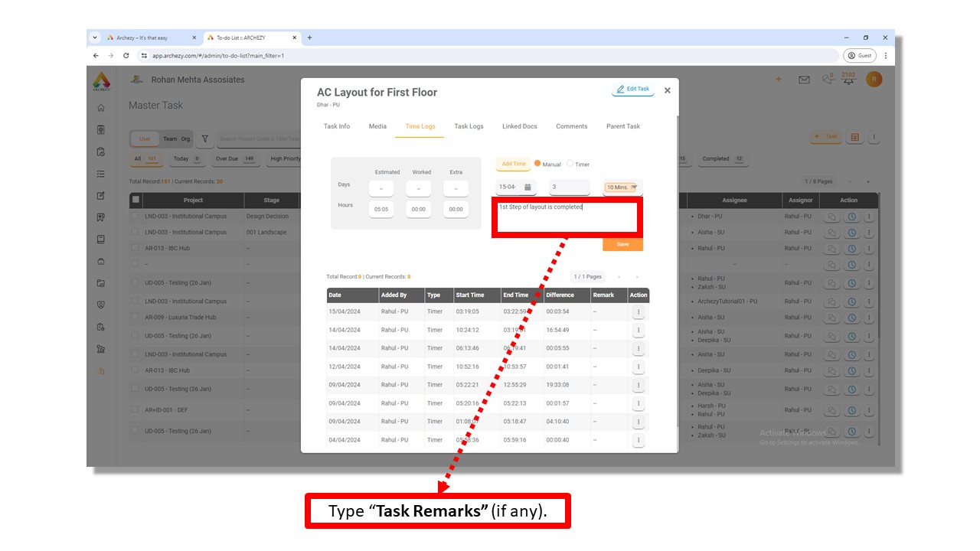Filter tasks by Today 0
The width and height of the screenshot is (980, 551).
tap(186, 159)
